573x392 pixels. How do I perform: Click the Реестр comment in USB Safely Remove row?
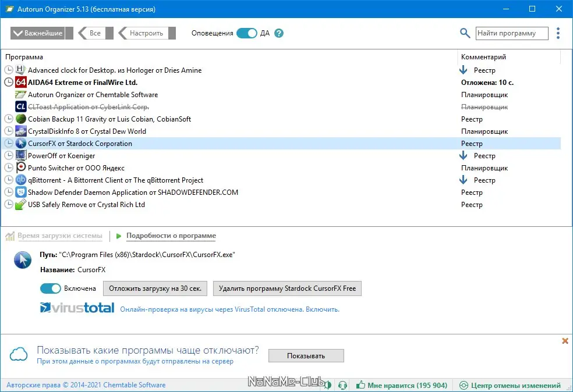[472, 205]
